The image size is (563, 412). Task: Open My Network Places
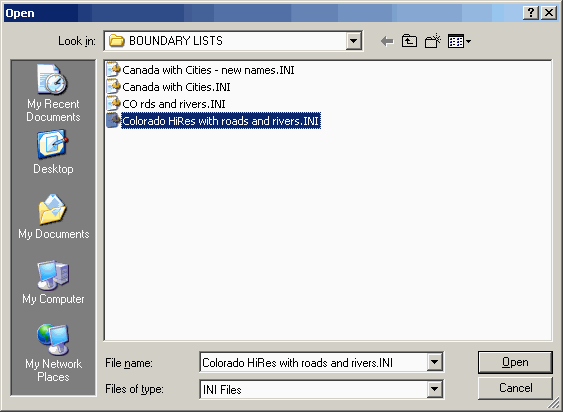click(53, 353)
